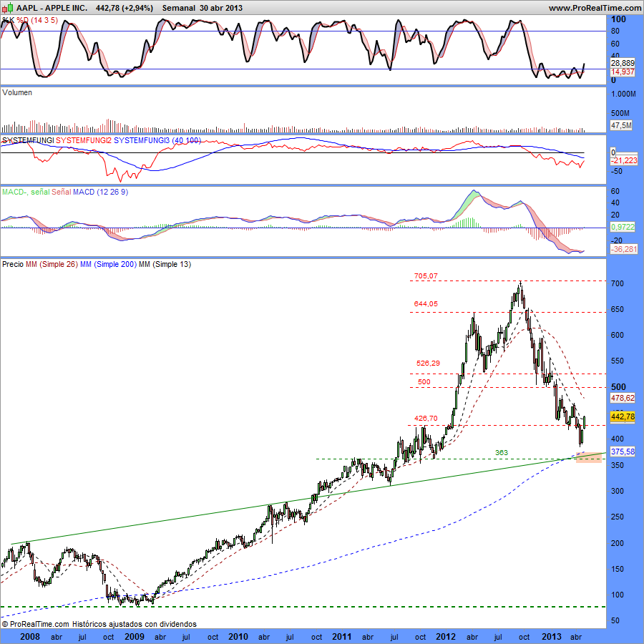Click the MACD (12 26 9) label
Image resolution: width=644 pixels, height=644 pixels.
click(100, 192)
